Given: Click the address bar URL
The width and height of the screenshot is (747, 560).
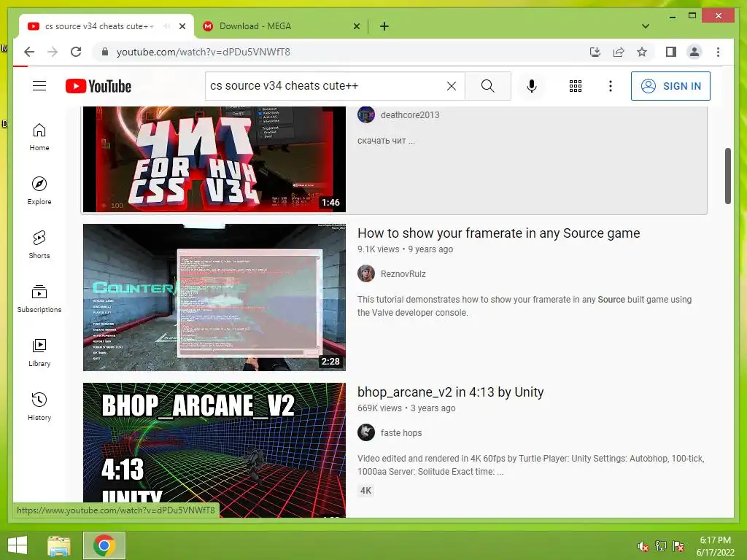Looking at the screenshot, I should [204, 52].
